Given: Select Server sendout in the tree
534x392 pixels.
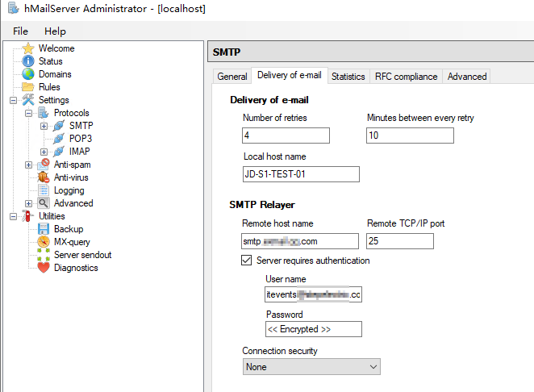Looking at the screenshot, I should (83, 255).
